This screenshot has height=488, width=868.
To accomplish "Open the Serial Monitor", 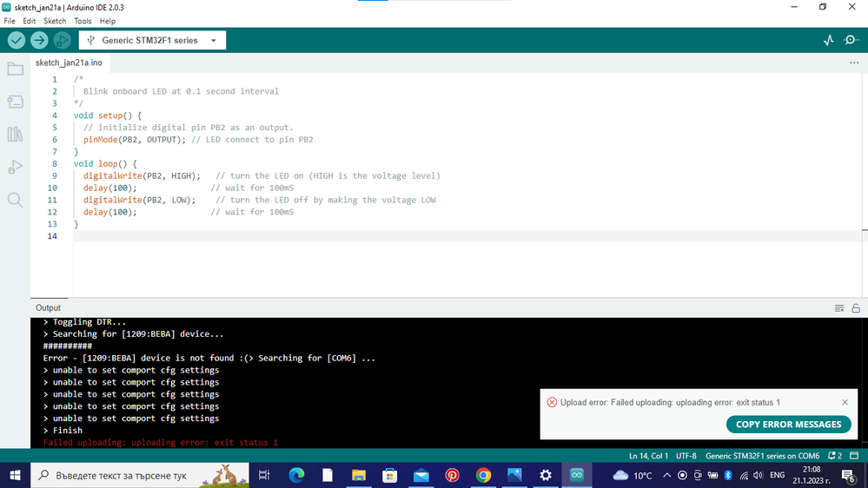I will point(851,41).
